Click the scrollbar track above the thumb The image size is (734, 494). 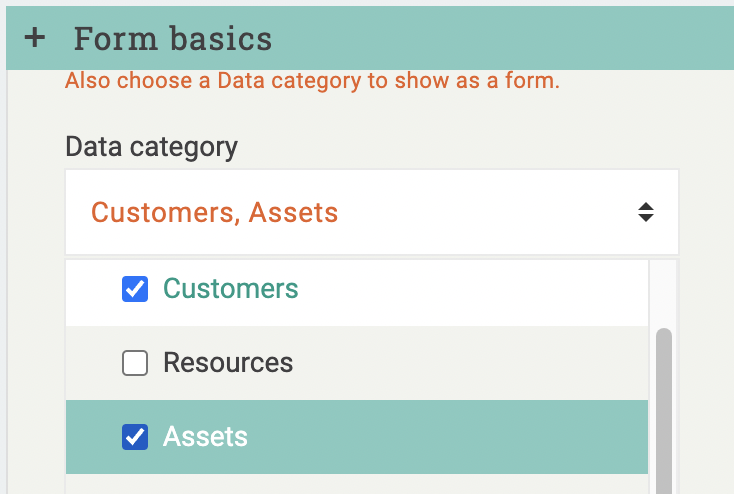663,295
